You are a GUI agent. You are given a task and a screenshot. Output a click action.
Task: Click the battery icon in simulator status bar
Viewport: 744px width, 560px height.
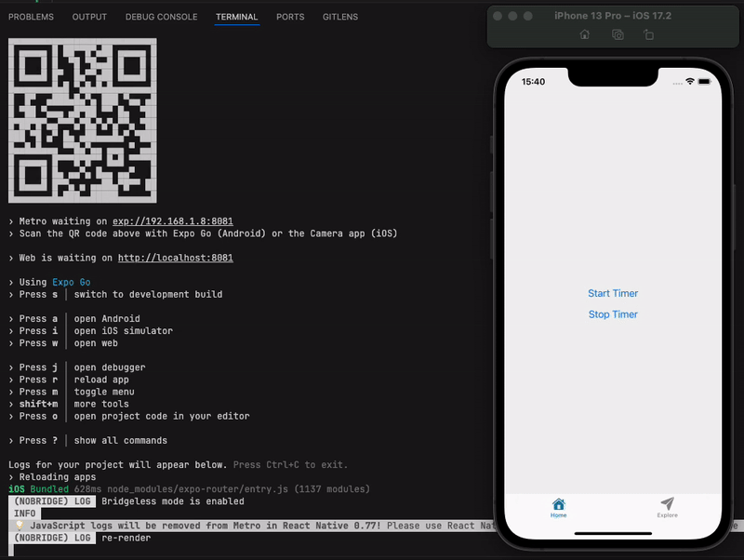pyautogui.click(x=704, y=82)
